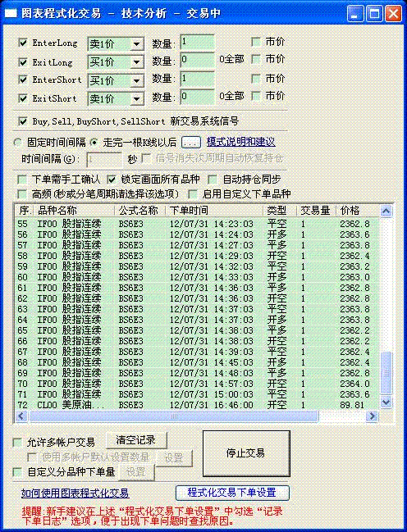
Task: Minimize the 图表程式化交易 window
Action: [354, 14]
